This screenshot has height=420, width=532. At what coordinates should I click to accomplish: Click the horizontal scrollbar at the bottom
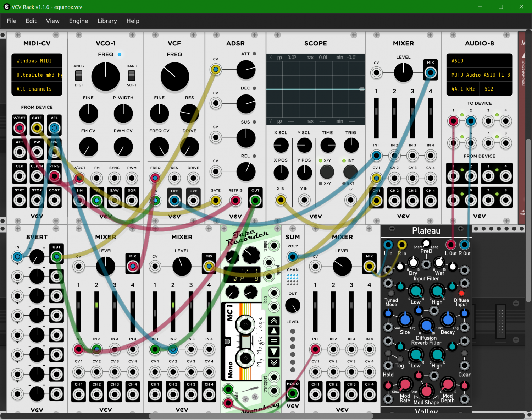click(x=261, y=416)
